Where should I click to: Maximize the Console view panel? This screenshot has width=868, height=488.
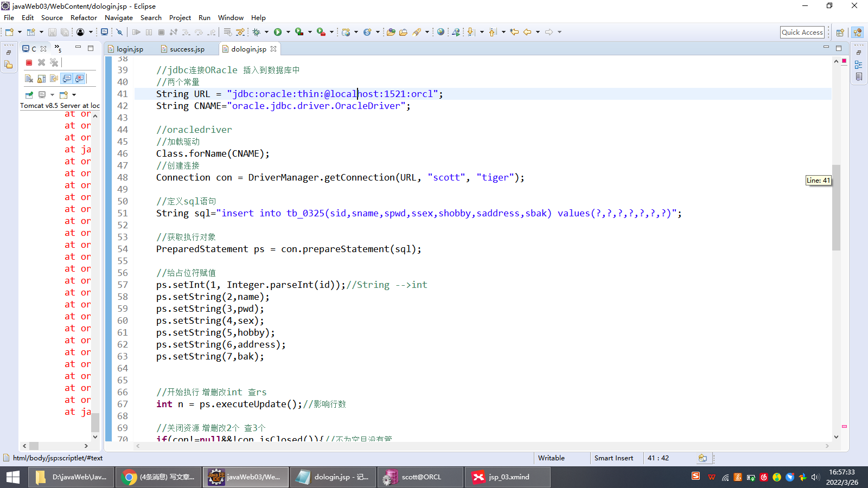91,48
